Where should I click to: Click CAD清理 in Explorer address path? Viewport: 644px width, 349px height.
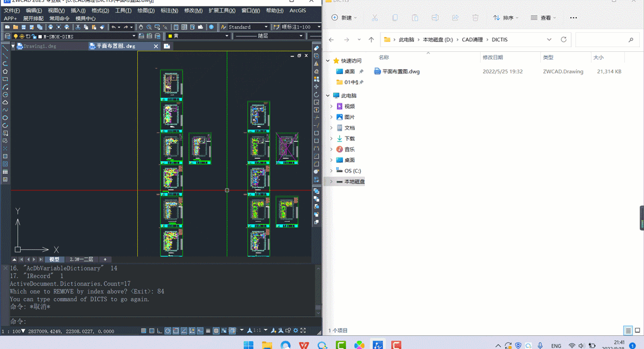tap(472, 39)
